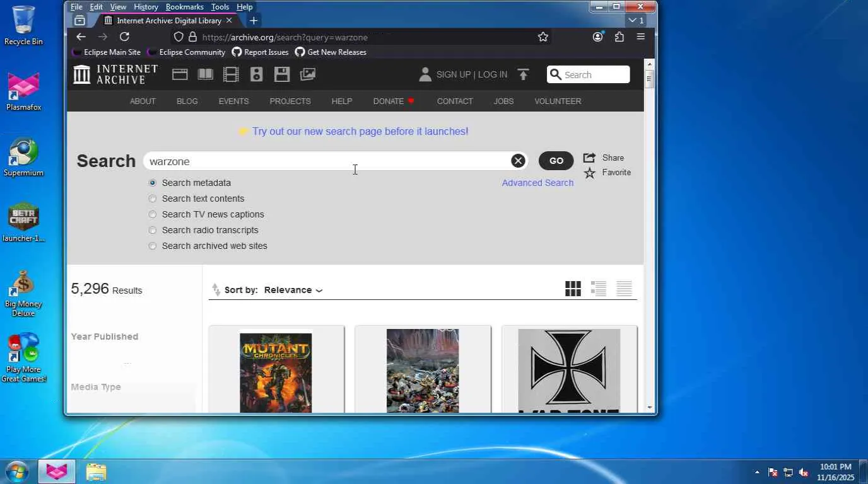Select Search metadata radio option
This screenshot has height=484, width=868.
(x=152, y=183)
